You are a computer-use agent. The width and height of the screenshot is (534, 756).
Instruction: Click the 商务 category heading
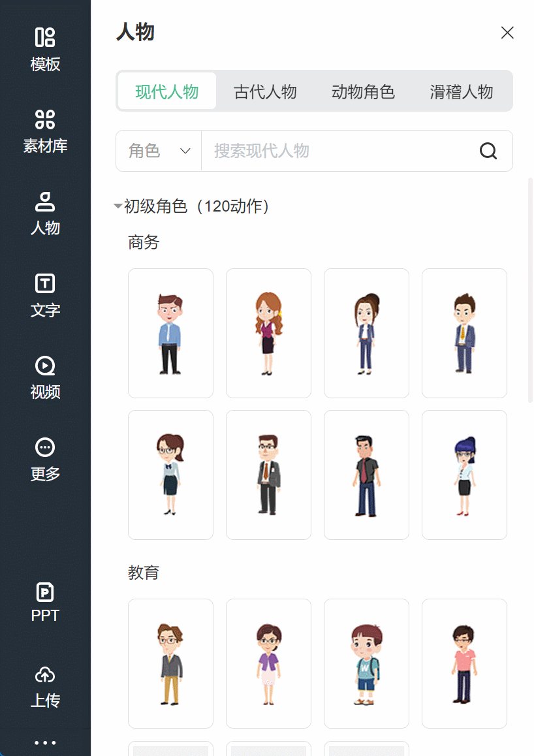coord(144,242)
